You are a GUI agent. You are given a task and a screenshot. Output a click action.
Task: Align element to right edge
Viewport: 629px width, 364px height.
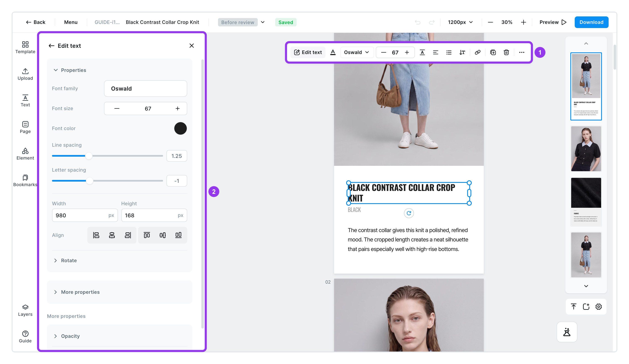[x=128, y=235]
